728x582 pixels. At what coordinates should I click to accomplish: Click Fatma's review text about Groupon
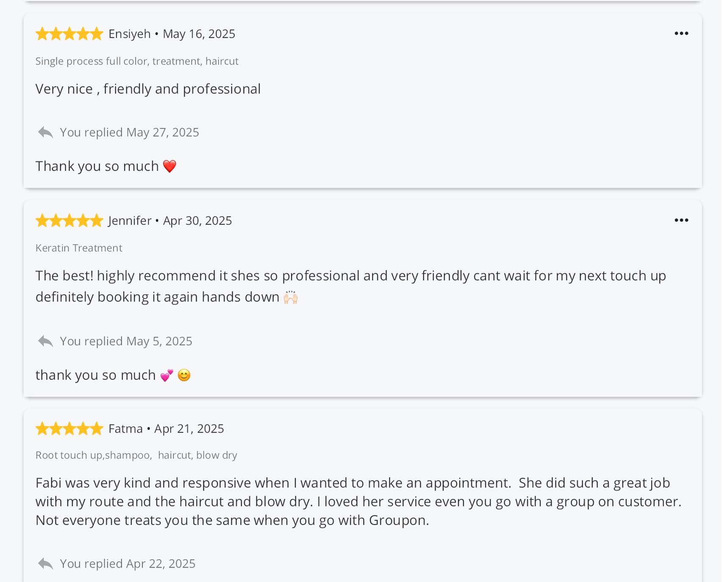point(358,502)
